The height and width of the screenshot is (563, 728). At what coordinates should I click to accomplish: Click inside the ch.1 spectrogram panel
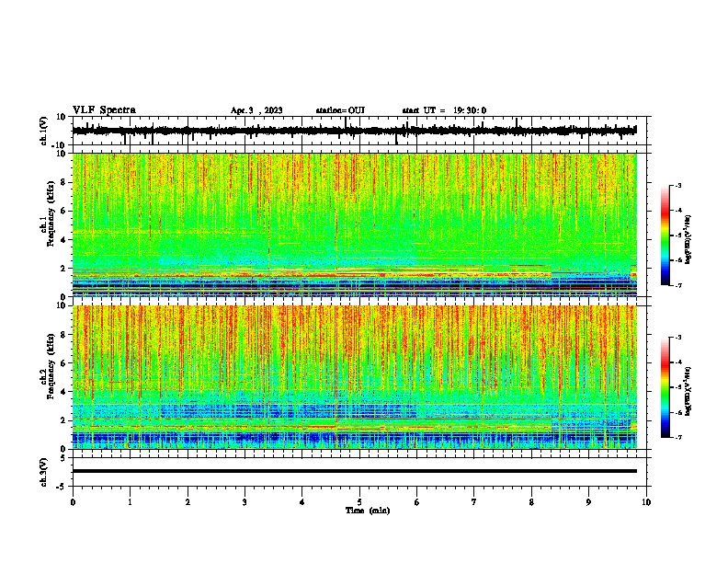(354, 224)
